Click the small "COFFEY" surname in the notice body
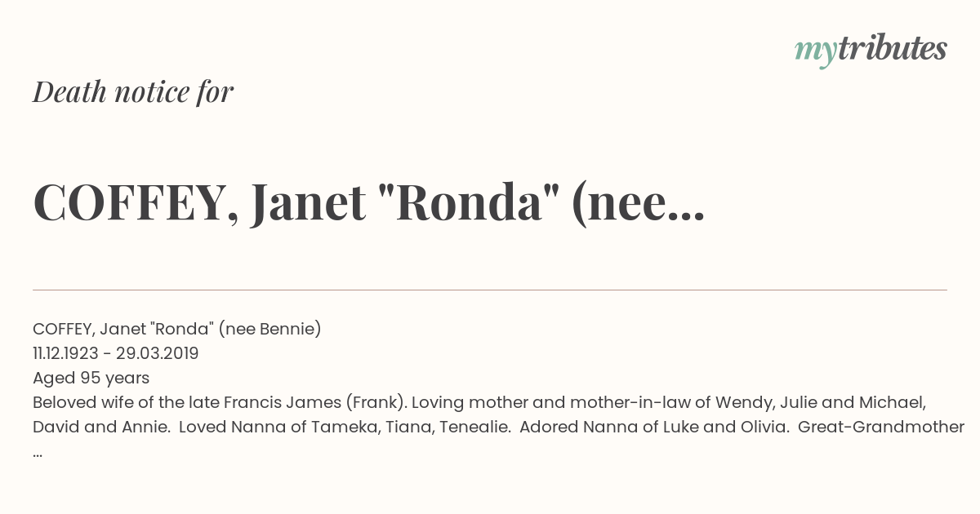This screenshot has width=980, height=514. tap(62, 329)
